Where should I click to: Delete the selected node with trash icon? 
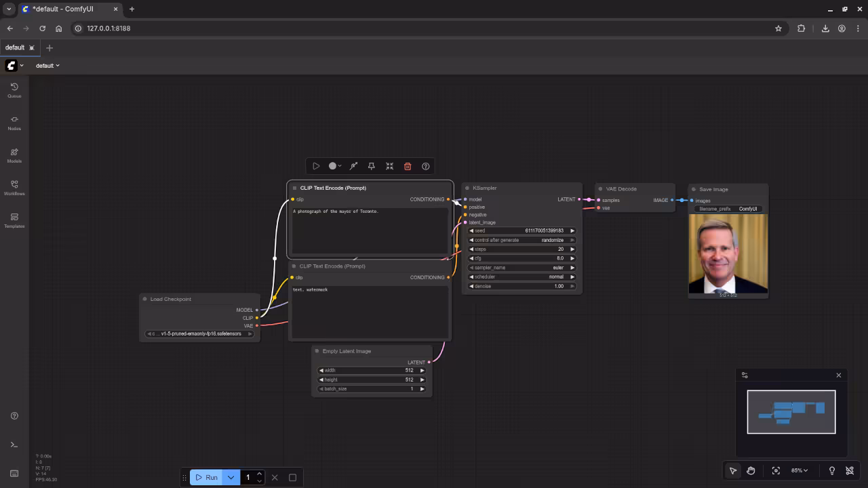(408, 166)
